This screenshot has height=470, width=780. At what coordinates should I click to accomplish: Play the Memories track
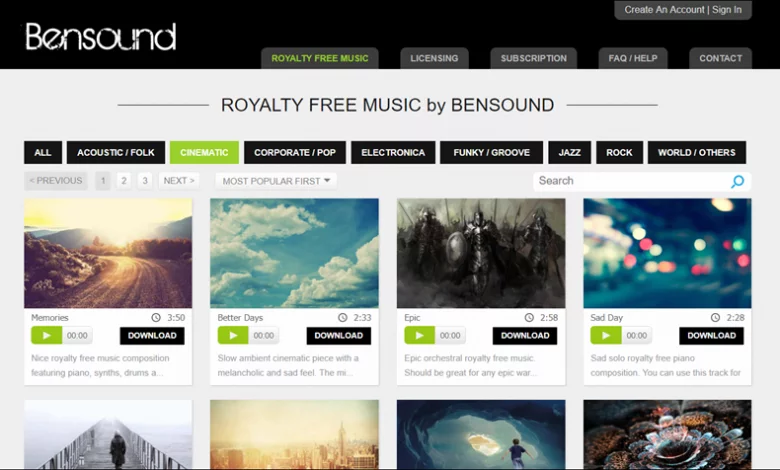46,336
